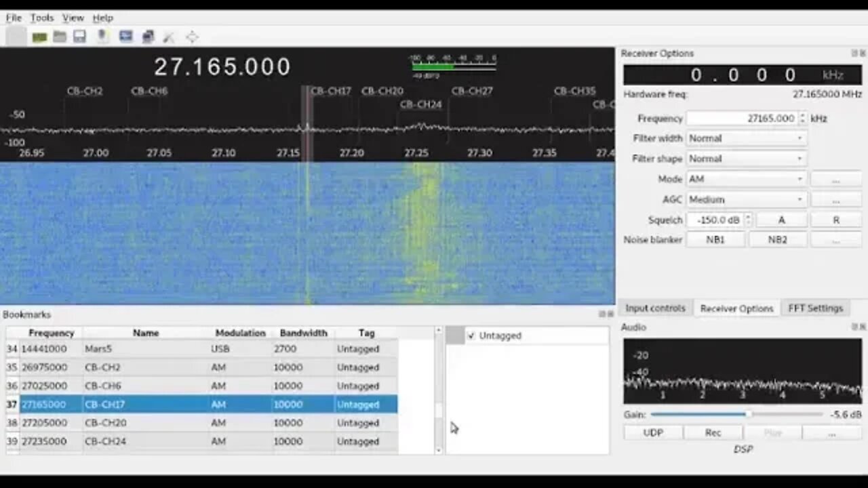Sort bookmarks by Frequency column header
The height and width of the screenshot is (488, 868).
[51, 333]
